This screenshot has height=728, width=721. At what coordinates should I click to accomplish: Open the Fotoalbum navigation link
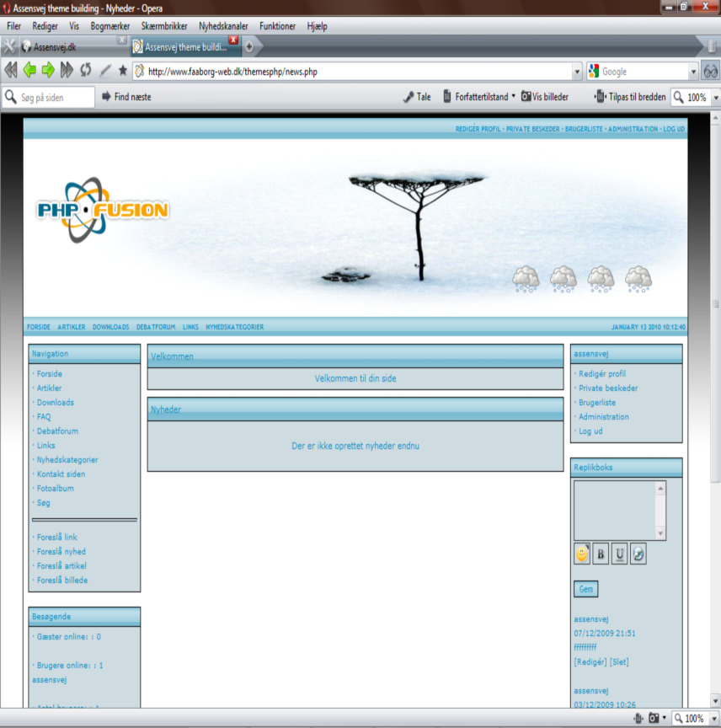55,488
